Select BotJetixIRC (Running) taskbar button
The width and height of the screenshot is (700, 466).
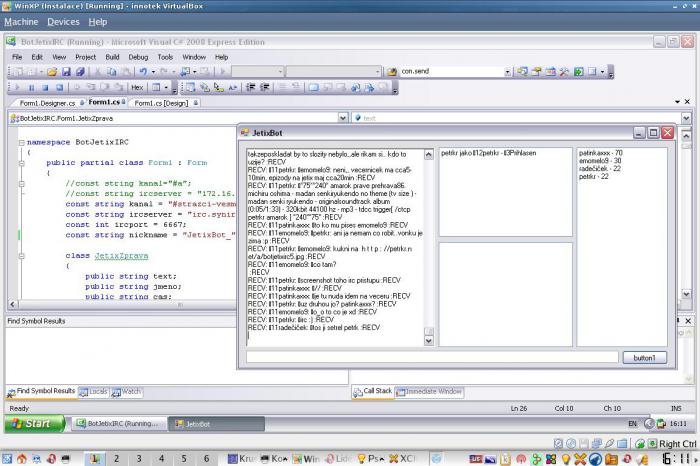point(119,424)
